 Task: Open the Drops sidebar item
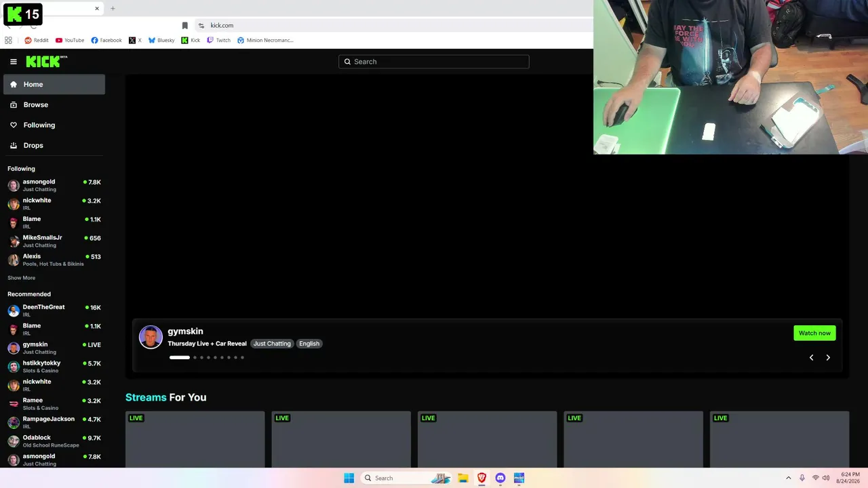[x=54, y=145]
